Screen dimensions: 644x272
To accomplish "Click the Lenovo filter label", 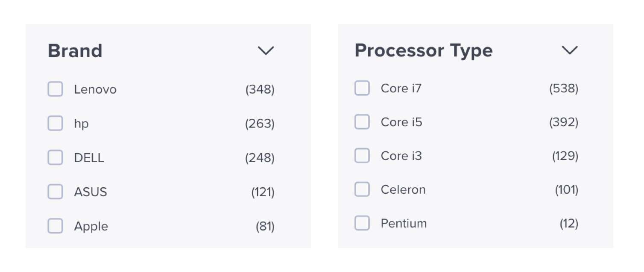I will point(95,89).
